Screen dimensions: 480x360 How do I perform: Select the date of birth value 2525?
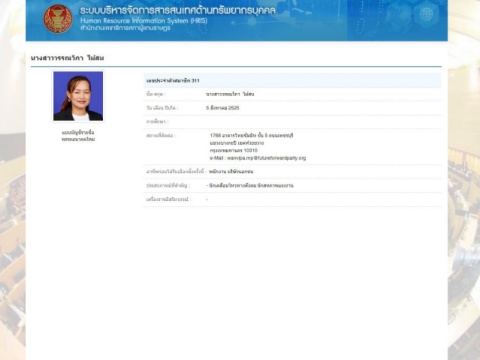[x=222, y=108]
